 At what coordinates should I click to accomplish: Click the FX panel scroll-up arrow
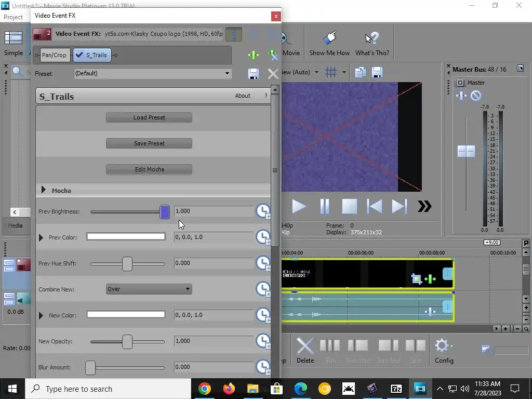[x=275, y=90]
